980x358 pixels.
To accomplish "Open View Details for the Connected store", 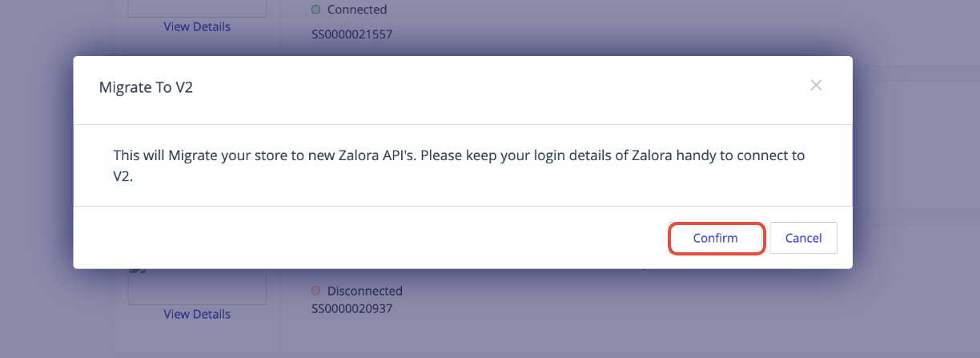I will point(197,26).
